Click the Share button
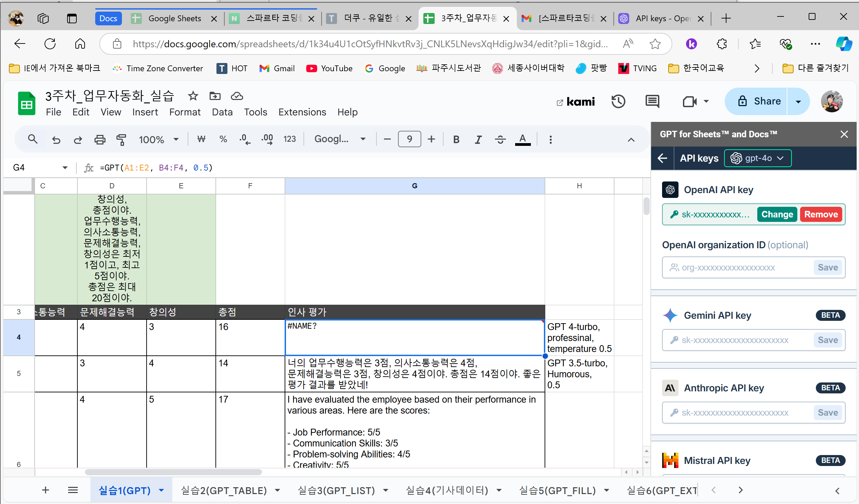The width and height of the screenshot is (859, 504). pos(756,101)
